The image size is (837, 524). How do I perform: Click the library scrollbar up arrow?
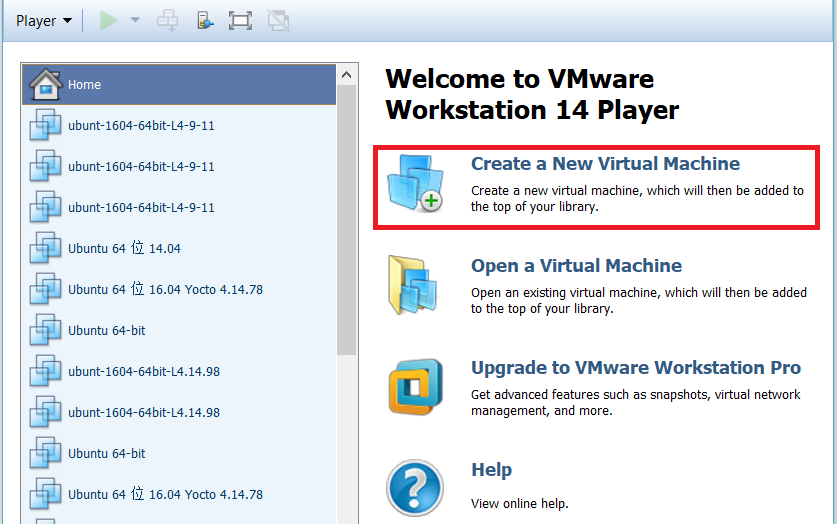[x=346, y=75]
